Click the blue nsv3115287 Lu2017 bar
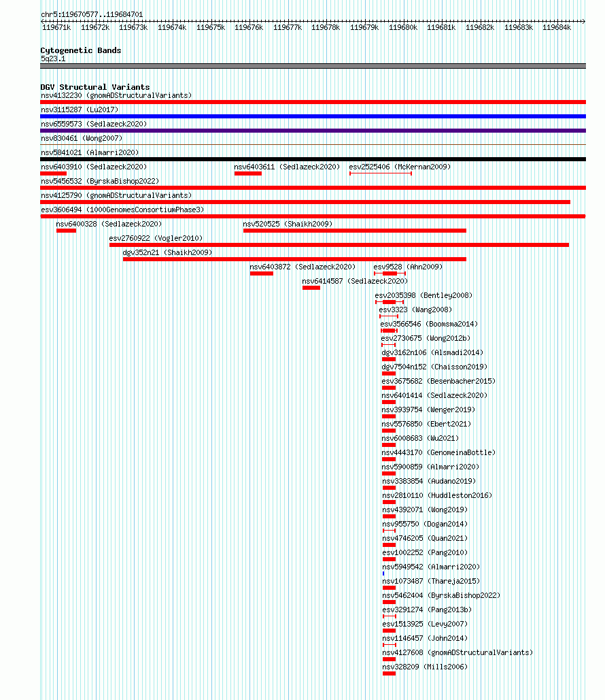This screenshot has height=700, width=605. point(313,116)
